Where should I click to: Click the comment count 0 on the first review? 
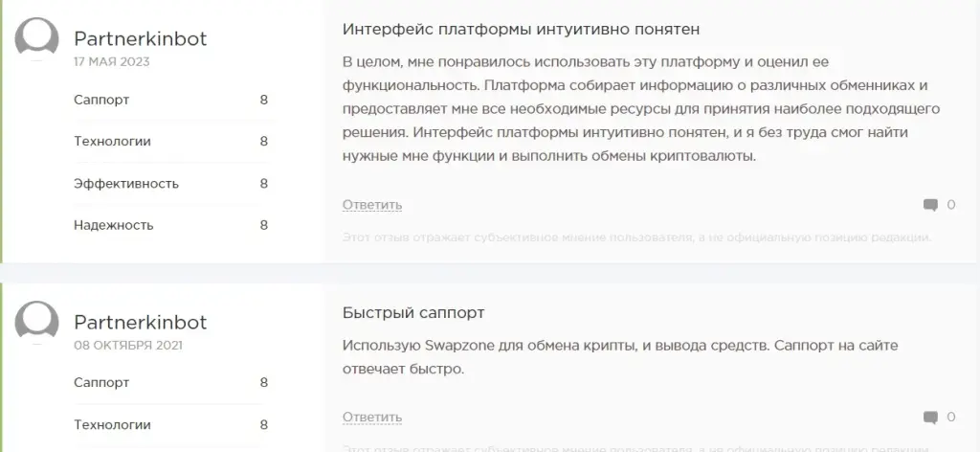point(950,205)
